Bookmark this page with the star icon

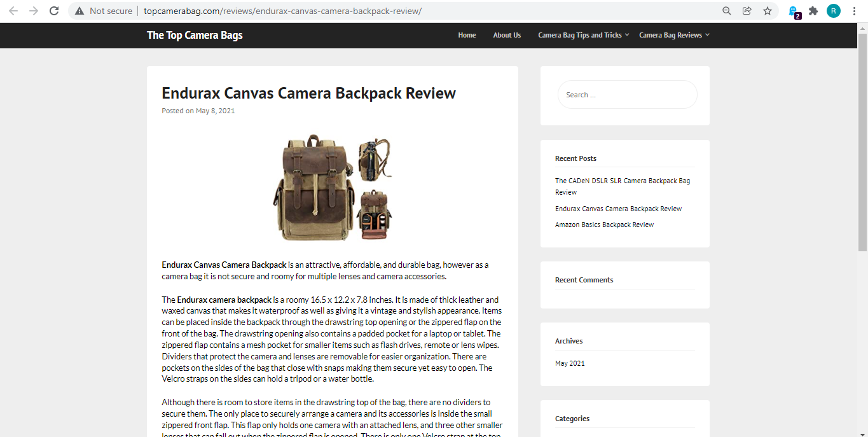click(768, 11)
